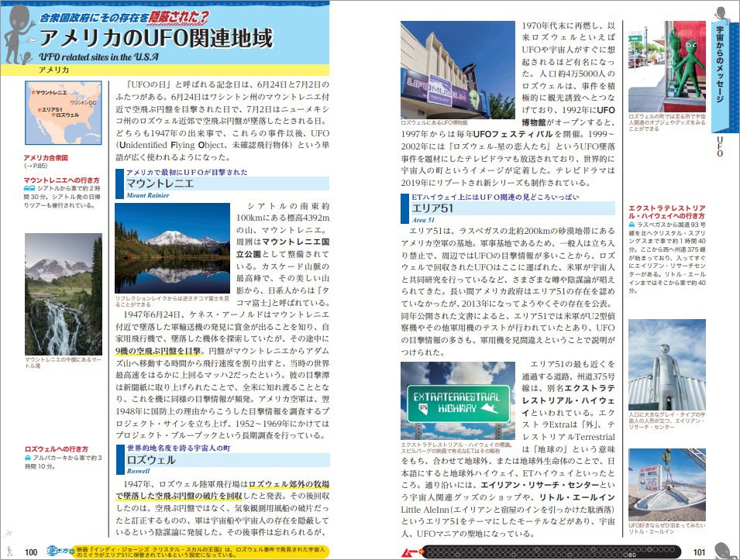Screen dimensions: 740x560
Task: Click the ロズウェル marker on the map
Action: pos(53,115)
